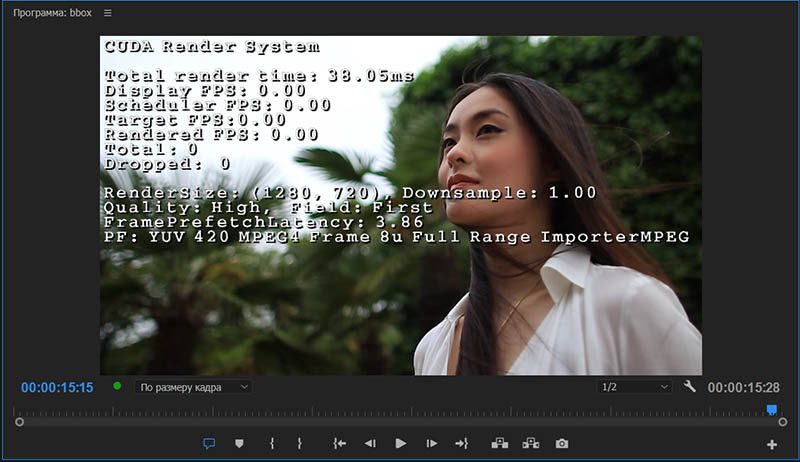Play the sequence
The height and width of the screenshot is (462, 800).
(x=401, y=444)
